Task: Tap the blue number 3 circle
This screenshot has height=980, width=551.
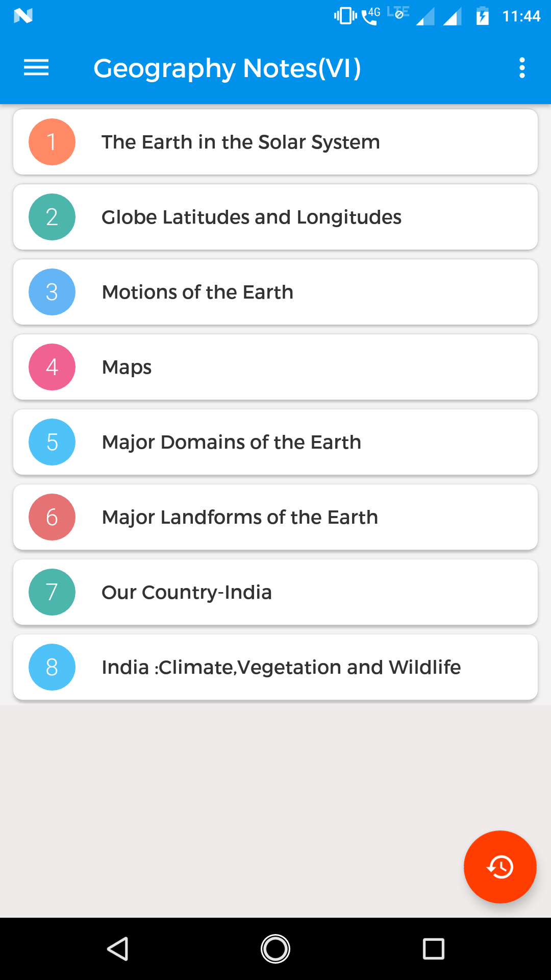Action: [x=52, y=292]
